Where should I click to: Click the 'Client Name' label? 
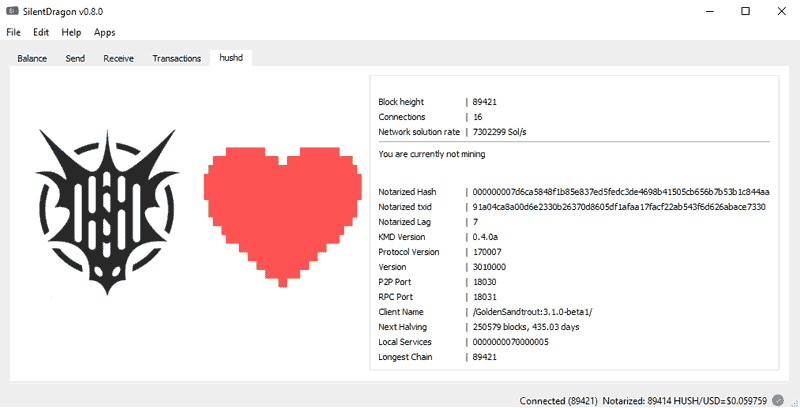coord(401,312)
